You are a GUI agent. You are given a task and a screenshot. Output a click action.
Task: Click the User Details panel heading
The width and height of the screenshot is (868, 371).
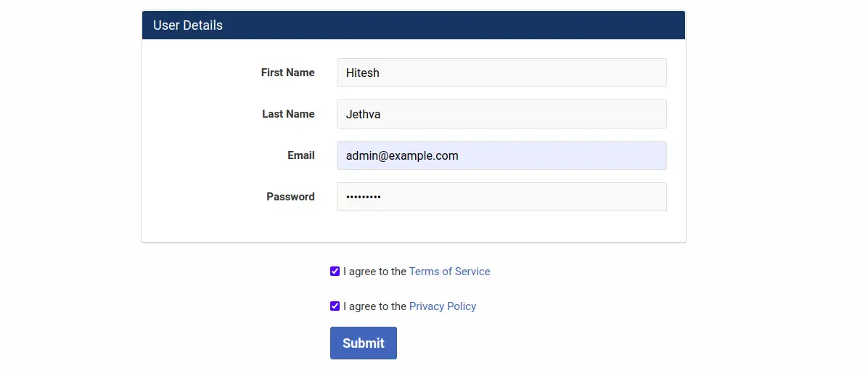click(188, 25)
